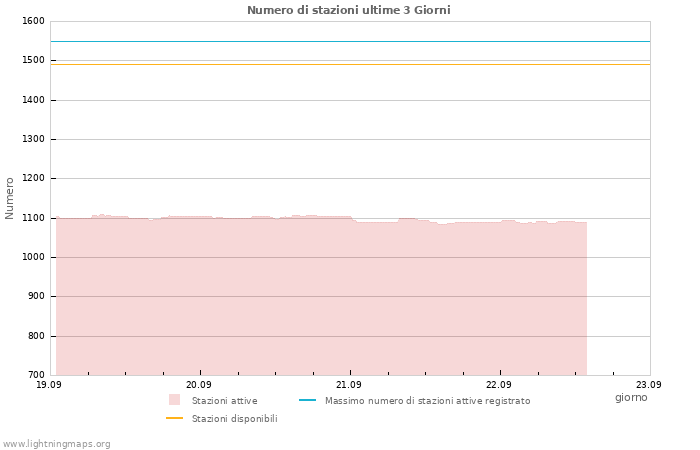Click the orange Stazioni disponibili legend line
The height and width of the screenshot is (450, 700).
(x=174, y=418)
